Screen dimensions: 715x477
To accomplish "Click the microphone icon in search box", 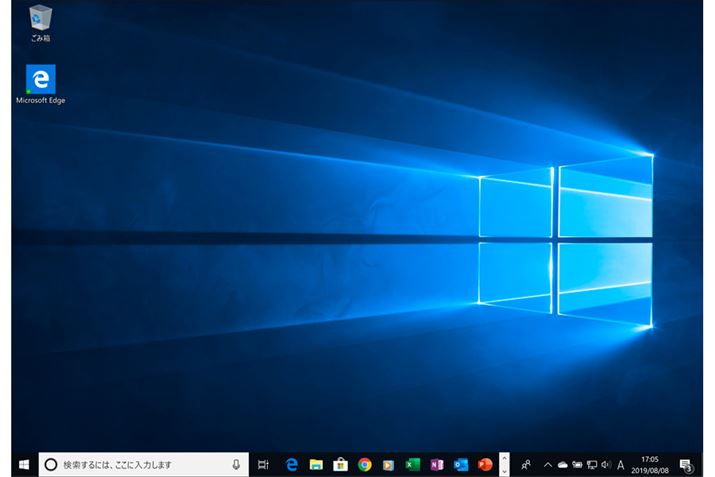I will (236, 464).
